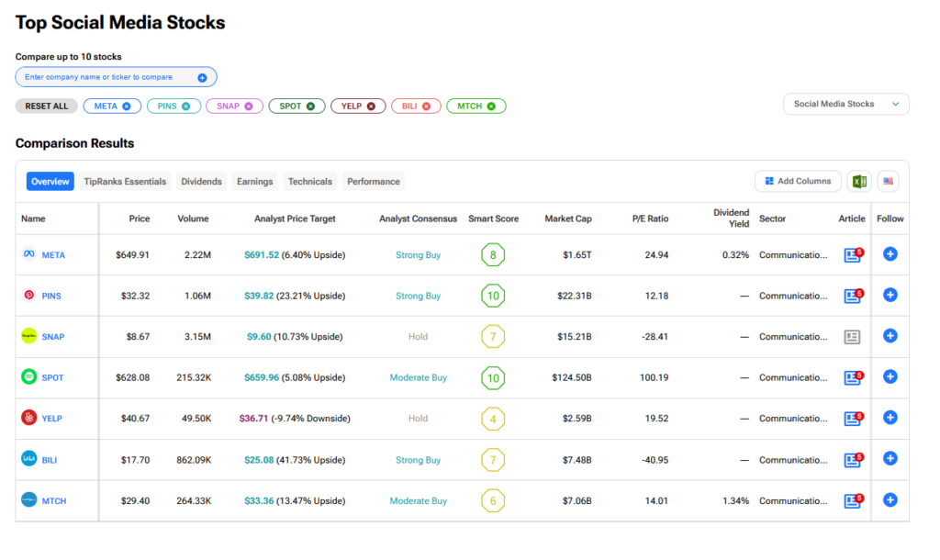Click the Spotify company logo
This screenshot has height=560, width=940.
(28, 376)
